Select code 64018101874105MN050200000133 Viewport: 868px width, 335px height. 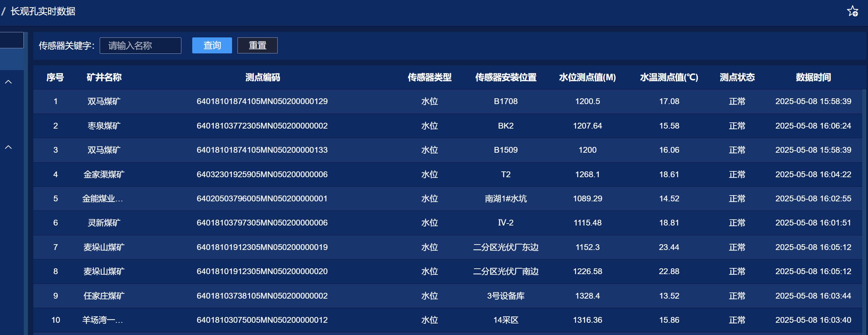point(262,150)
